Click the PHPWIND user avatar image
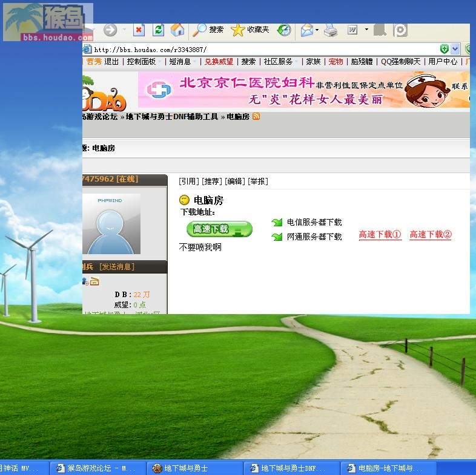Screen dimensions: 476x475 pos(111,224)
